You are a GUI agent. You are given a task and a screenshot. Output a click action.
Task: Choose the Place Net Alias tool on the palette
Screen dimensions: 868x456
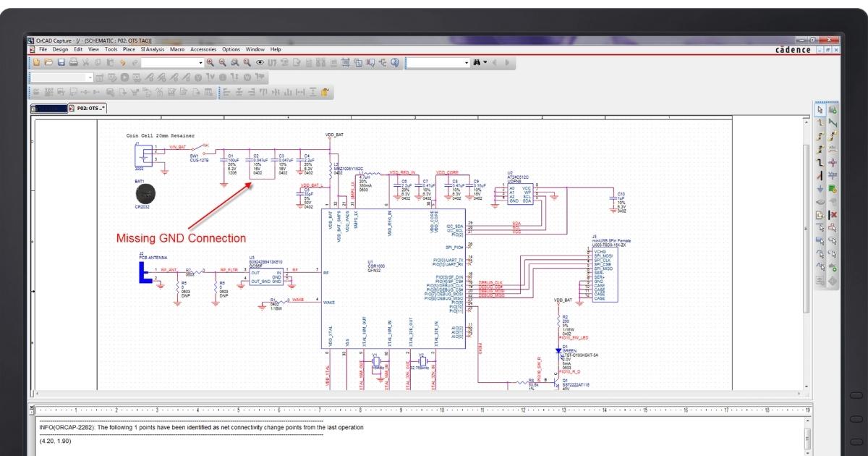pos(833,148)
